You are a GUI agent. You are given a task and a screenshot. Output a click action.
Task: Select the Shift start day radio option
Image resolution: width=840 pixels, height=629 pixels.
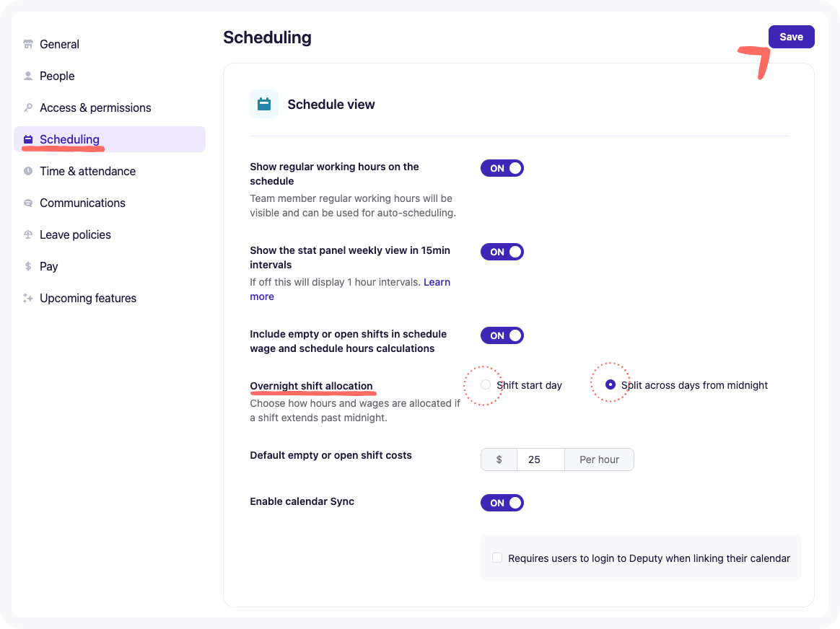pyautogui.click(x=485, y=384)
